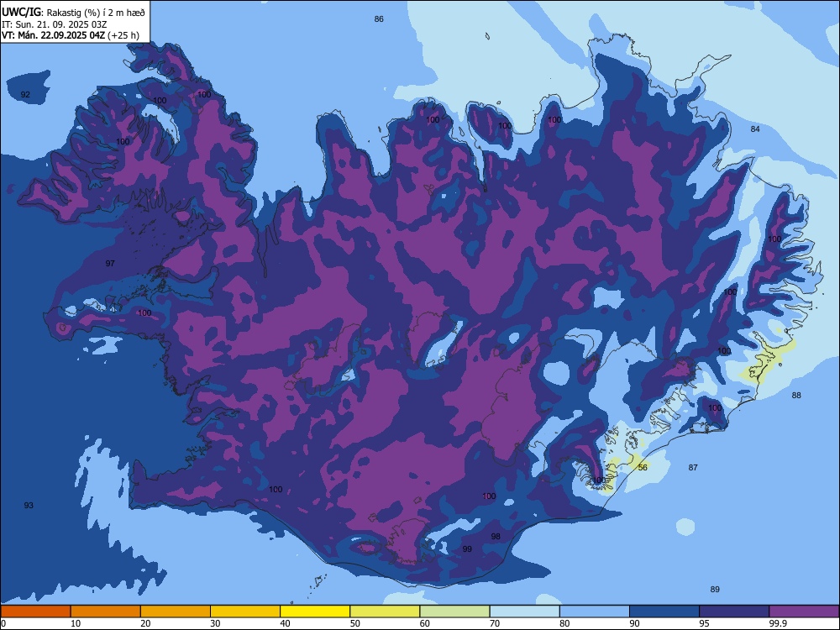Click the legend scale label '0'
Screen dimensions: 840x630
click(x=3, y=623)
